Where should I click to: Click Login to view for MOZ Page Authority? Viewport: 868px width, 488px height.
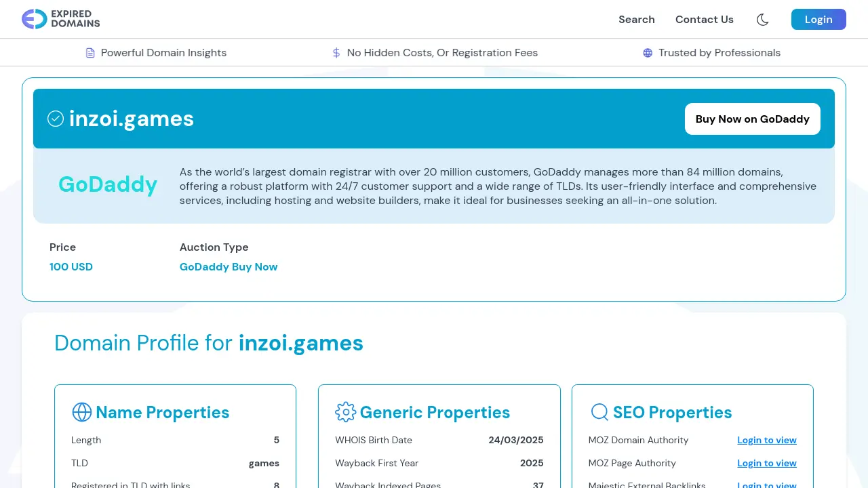pyautogui.click(x=767, y=463)
